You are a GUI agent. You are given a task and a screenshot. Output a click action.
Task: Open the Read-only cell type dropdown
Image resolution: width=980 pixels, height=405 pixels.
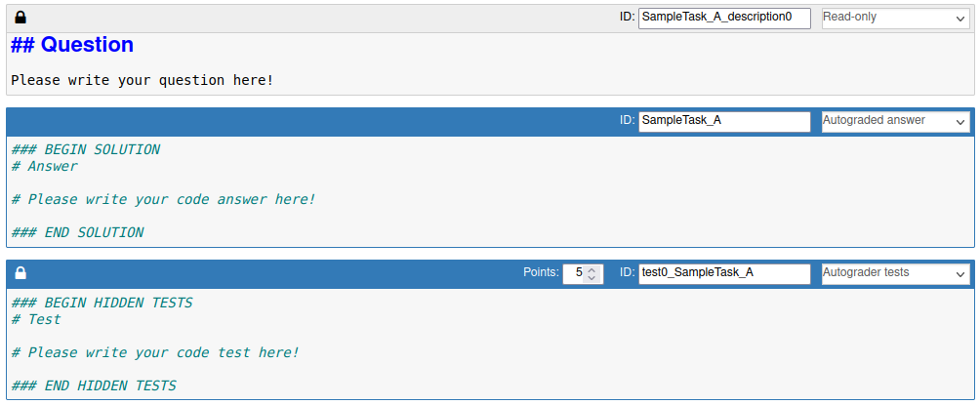896,19
